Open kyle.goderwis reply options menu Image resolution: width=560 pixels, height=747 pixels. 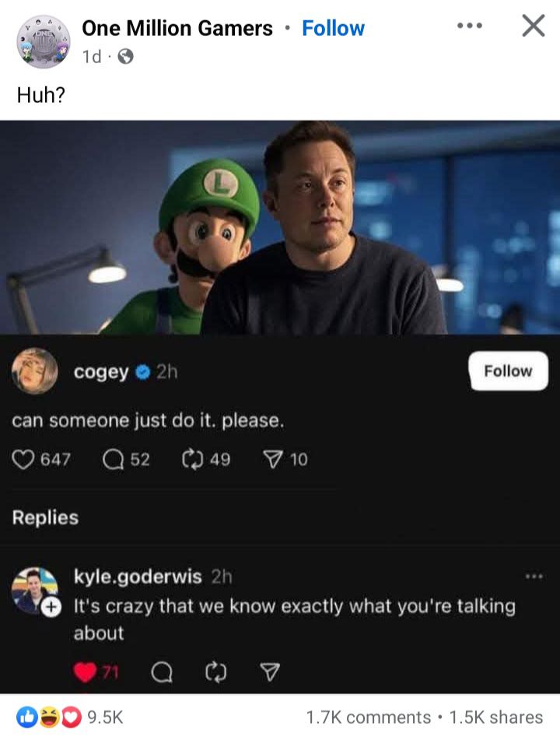534,577
